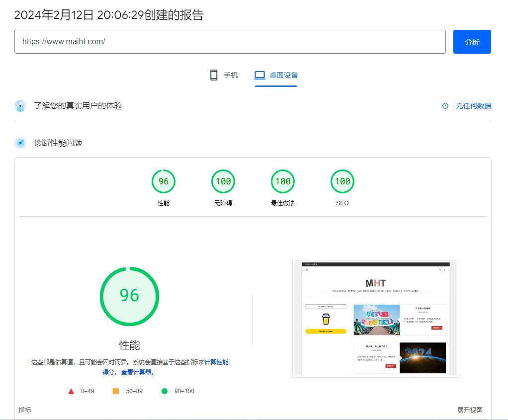This screenshot has width=508, height=420.
Task: Click the 最佳做法 label text
Action: coord(282,203)
